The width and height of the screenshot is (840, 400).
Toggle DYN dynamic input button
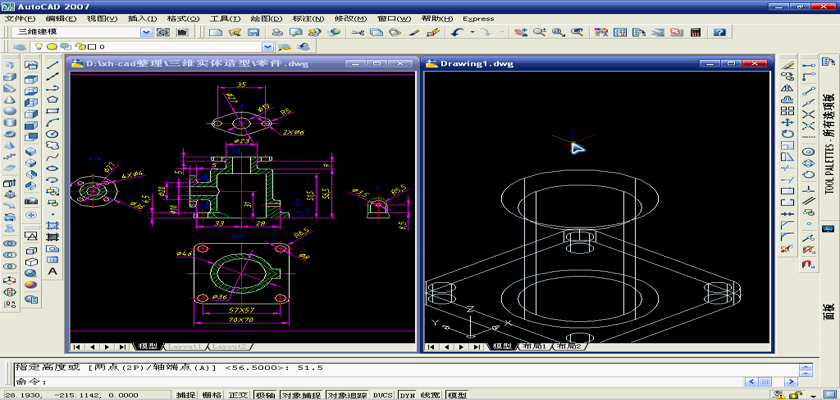tap(407, 395)
